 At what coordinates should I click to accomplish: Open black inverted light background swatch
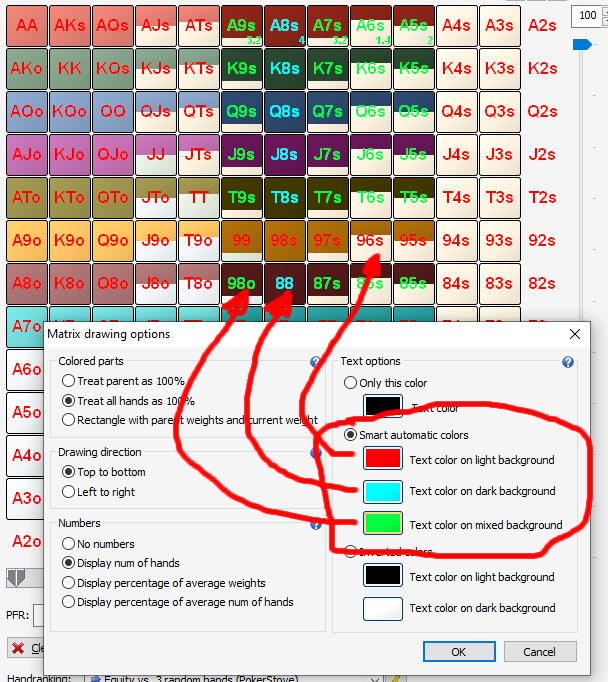[383, 575]
